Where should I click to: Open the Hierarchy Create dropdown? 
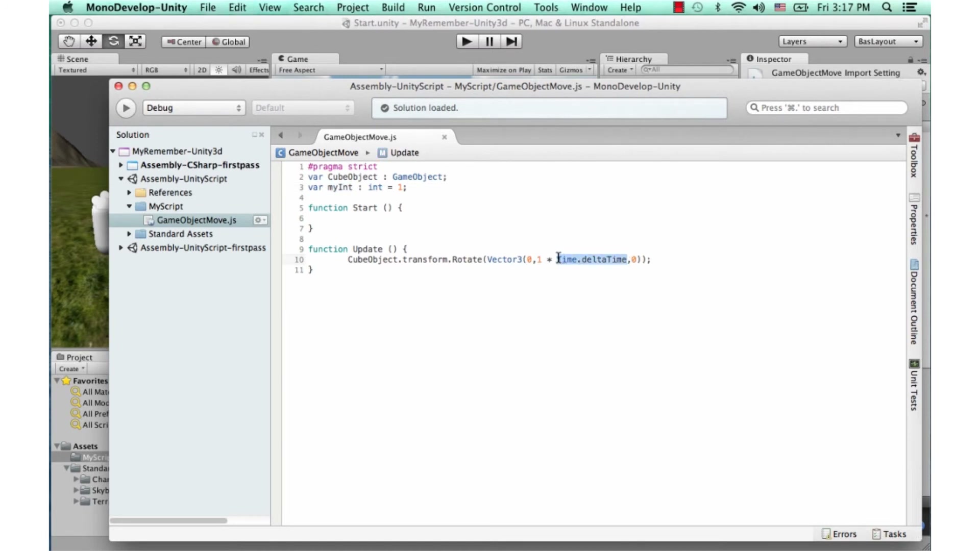click(x=620, y=70)
